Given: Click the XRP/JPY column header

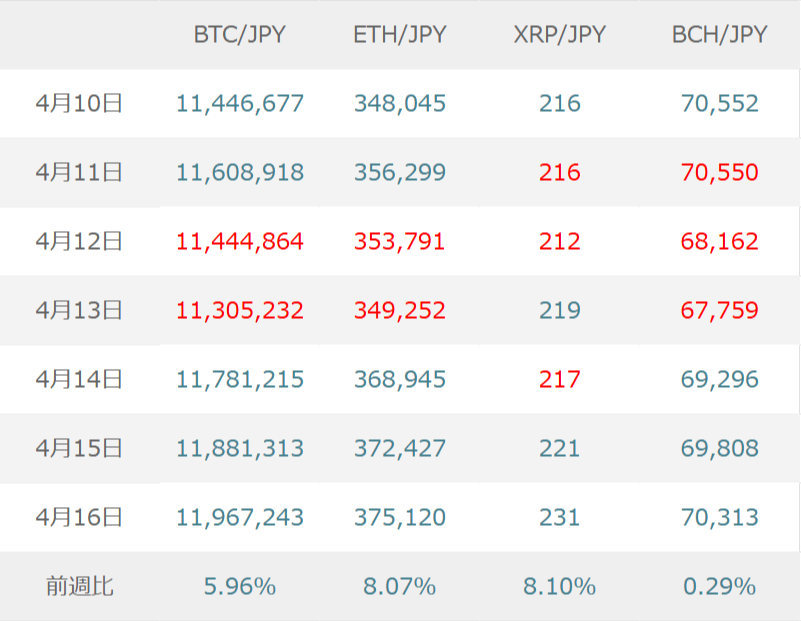Looking at the screenshot, I should click(x=560, y=35).
